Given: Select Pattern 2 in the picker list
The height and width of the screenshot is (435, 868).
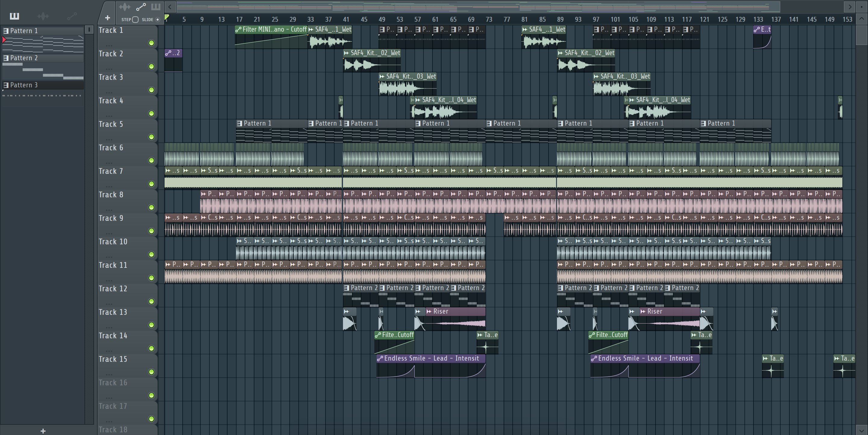Looking at the screenshot, I should point(43,58).
